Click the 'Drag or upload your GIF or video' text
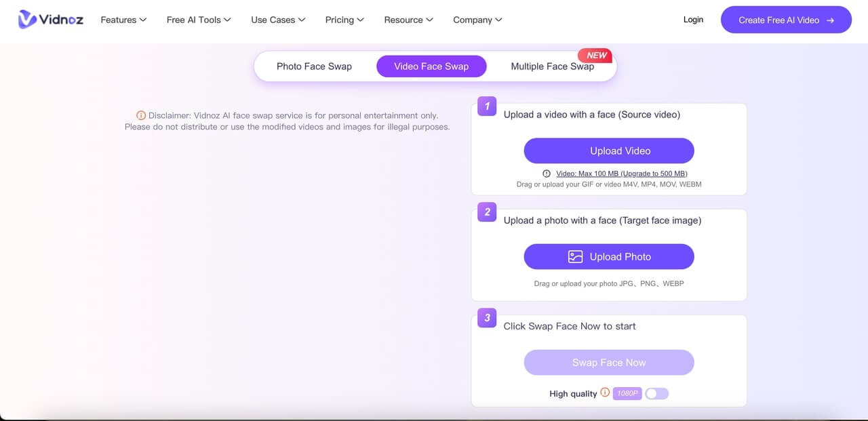The height and width of the screenshot is (421, 868). (x=609, y=184)
